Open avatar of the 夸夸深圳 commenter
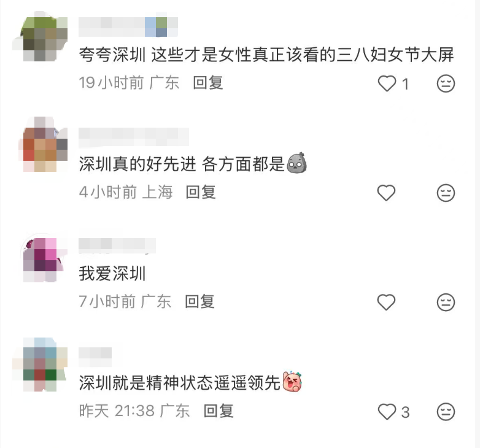Screen dimensions: 480x448 (43, 37)
